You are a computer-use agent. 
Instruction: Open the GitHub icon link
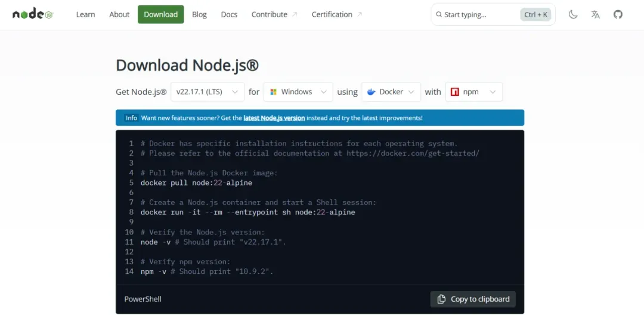click(x=618, y=14)
